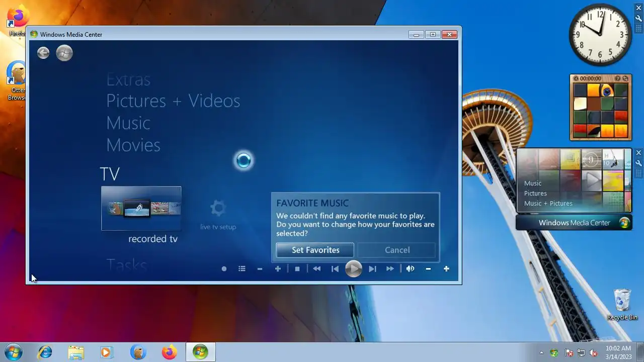Click the green Windows Media Center start button
This screenshot has height=362, width=644.
pos(64,53)
